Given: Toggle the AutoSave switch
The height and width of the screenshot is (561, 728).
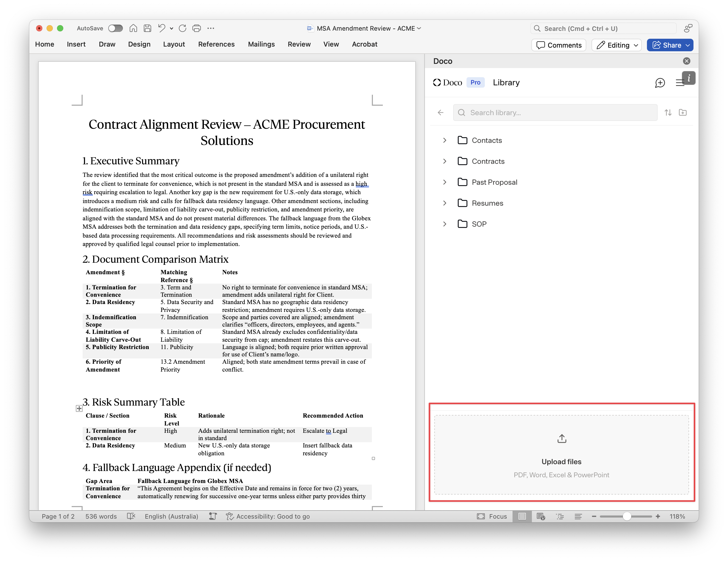Looking at the screenshot, I should click(x=115, y=28).
